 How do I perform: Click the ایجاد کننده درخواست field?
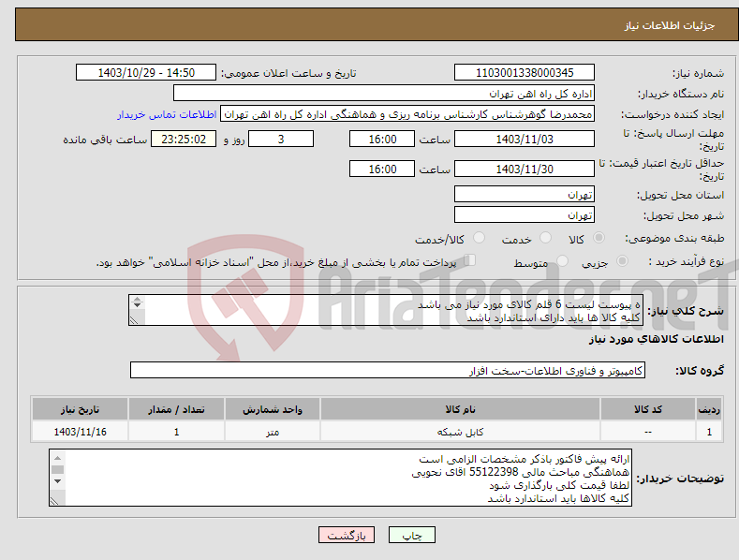point(407,114)
